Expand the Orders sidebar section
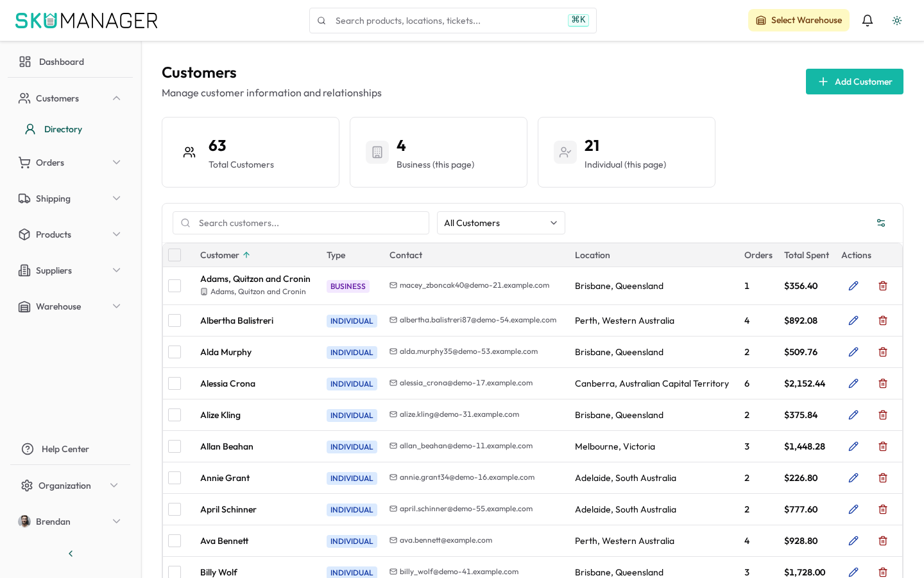Image resolution: width=924 pixels, height=578 pixels. coord(70,162)
